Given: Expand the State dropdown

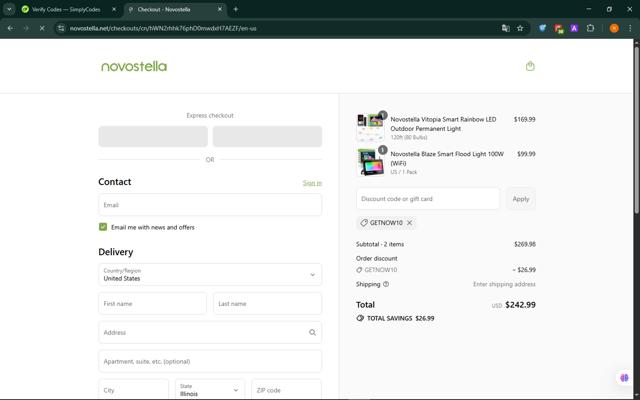Looking at the screenshot, I should pyautogui.click(x=210, y=390).
